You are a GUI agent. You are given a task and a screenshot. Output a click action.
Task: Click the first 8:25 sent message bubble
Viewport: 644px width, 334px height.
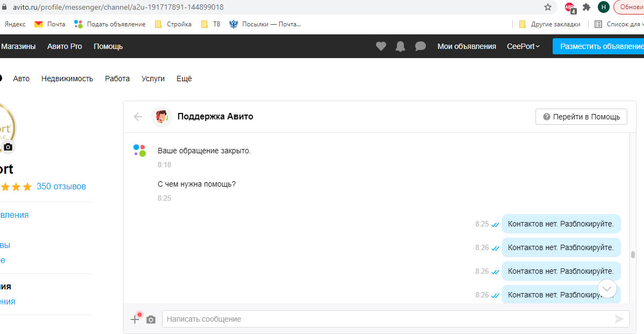(561, 224)
